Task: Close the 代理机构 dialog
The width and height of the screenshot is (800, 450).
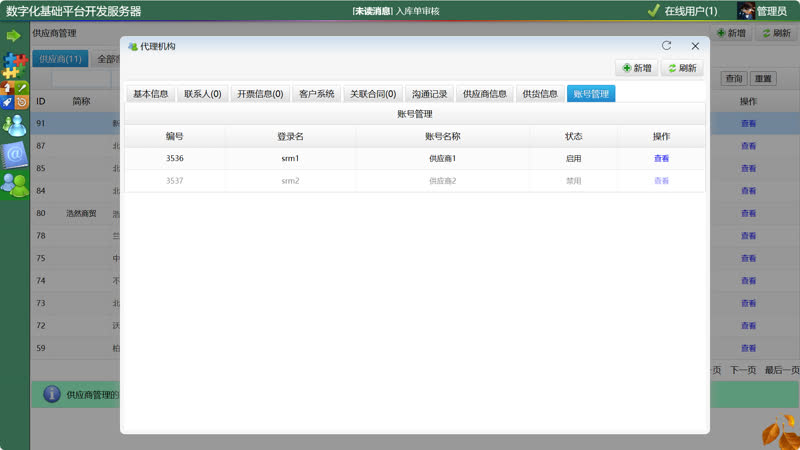Action: pyautogui.click(x=695, y=46)
